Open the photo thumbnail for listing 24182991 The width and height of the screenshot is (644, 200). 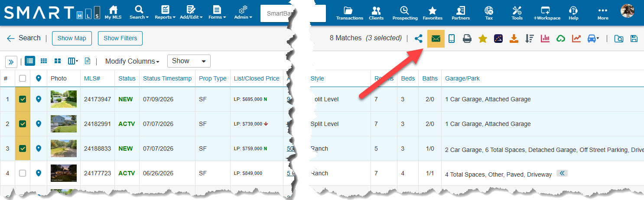(64, 124)
